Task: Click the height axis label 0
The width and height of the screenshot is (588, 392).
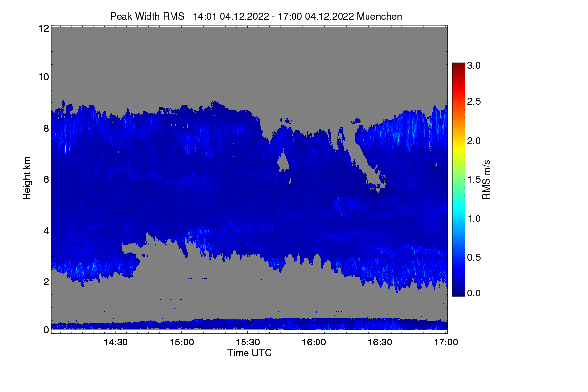Action: (x=46, y=330)
